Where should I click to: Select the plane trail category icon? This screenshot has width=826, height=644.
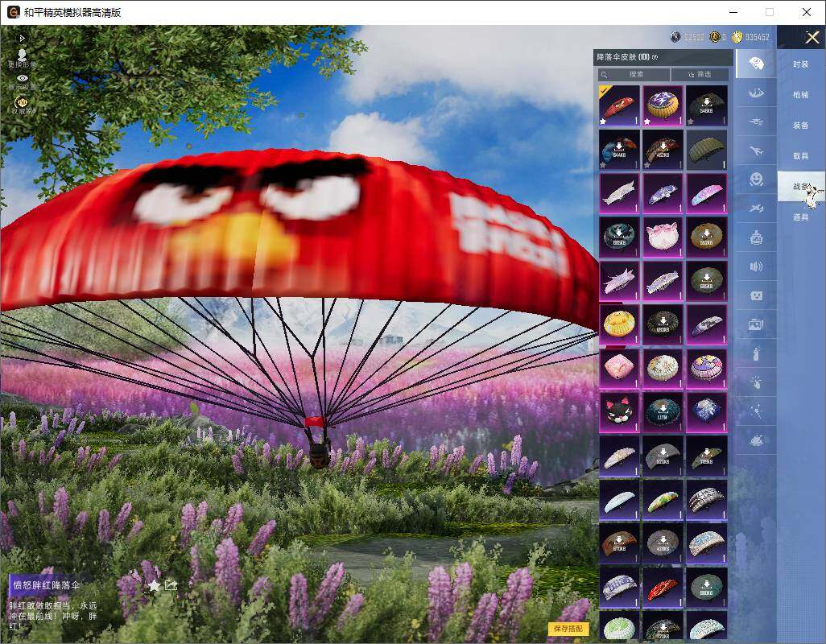756,208
